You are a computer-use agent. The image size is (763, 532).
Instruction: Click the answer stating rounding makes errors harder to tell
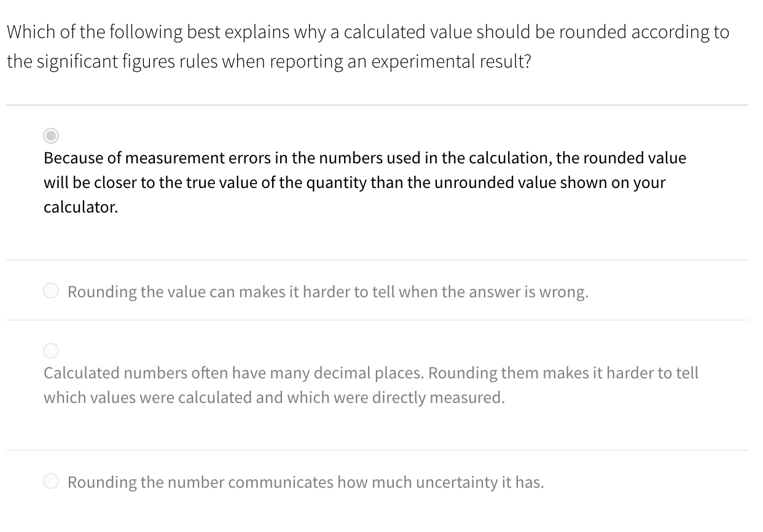(x=327, y=292)
